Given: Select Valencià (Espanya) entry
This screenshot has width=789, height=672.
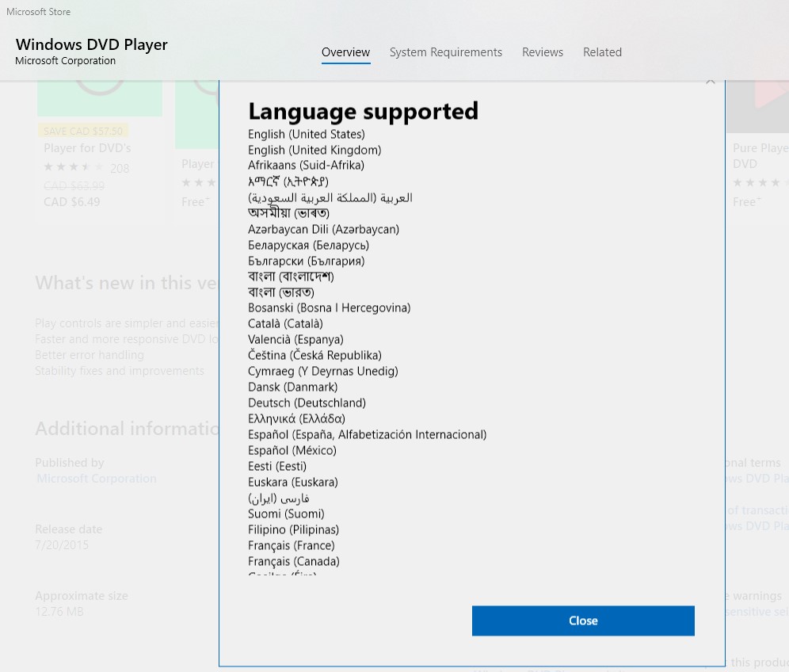Looking at the screenshot, I should tap(296, 340).
